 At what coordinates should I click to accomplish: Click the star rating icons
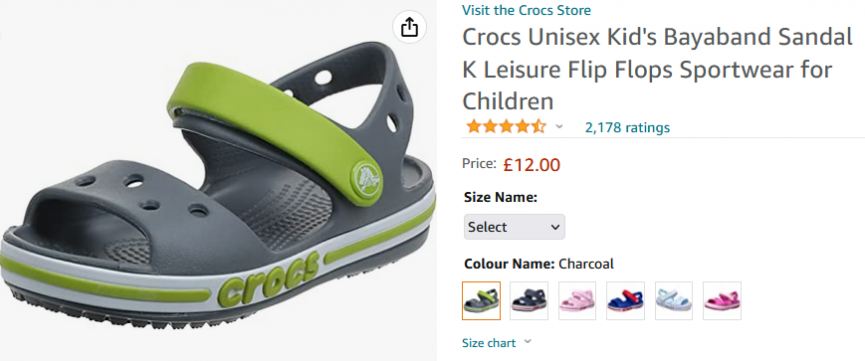point(506,127)
